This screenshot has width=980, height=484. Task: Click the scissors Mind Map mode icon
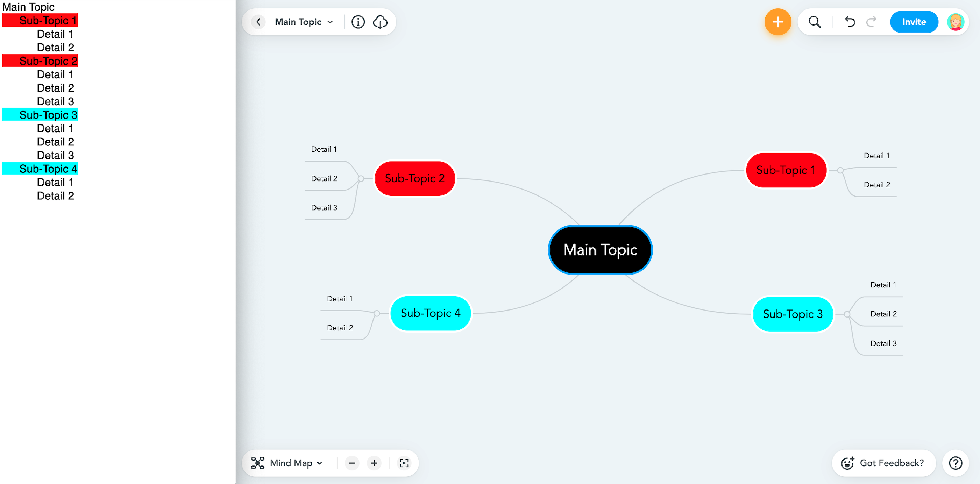point(257,463)
